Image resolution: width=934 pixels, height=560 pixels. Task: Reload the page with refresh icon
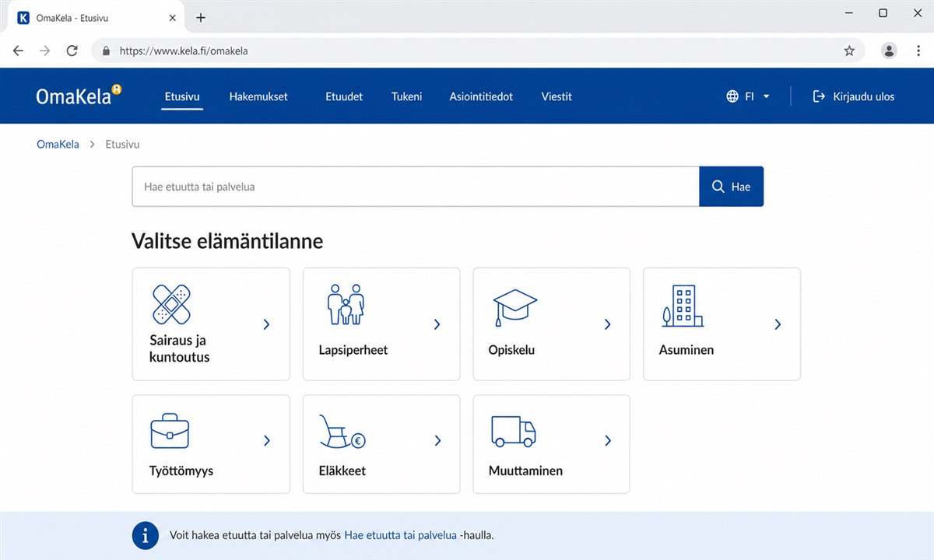pos(72,51)
